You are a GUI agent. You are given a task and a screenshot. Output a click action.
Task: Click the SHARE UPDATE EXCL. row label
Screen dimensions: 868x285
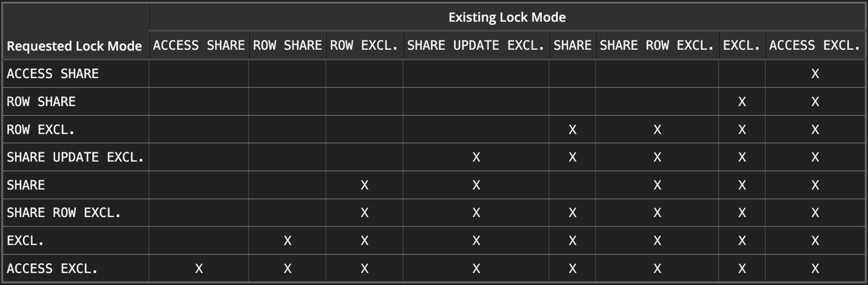(x=75, y=157)
